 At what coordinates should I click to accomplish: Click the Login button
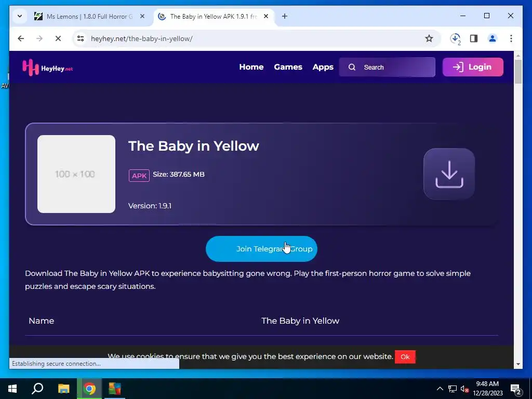click(x=473, y=67)
